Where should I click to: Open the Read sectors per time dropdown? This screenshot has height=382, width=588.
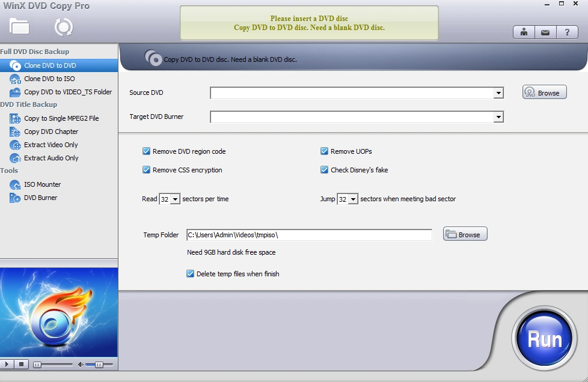coord(175,199)
